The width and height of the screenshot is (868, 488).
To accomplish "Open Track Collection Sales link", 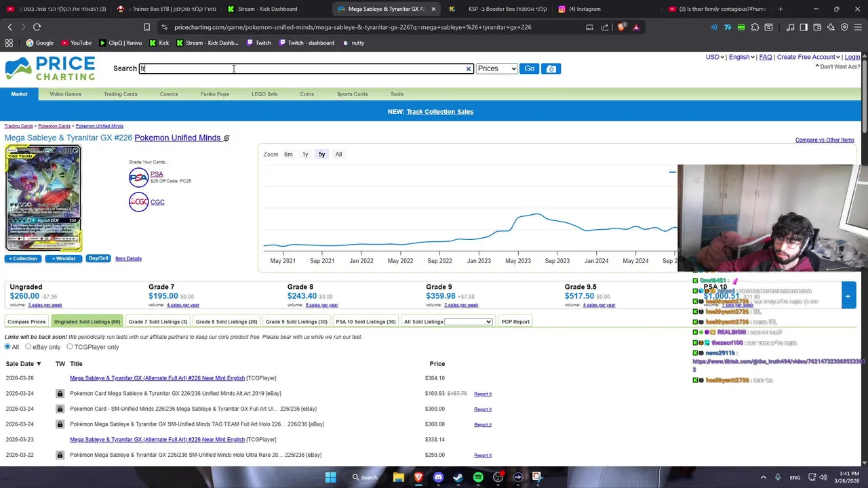I will 439,112.
